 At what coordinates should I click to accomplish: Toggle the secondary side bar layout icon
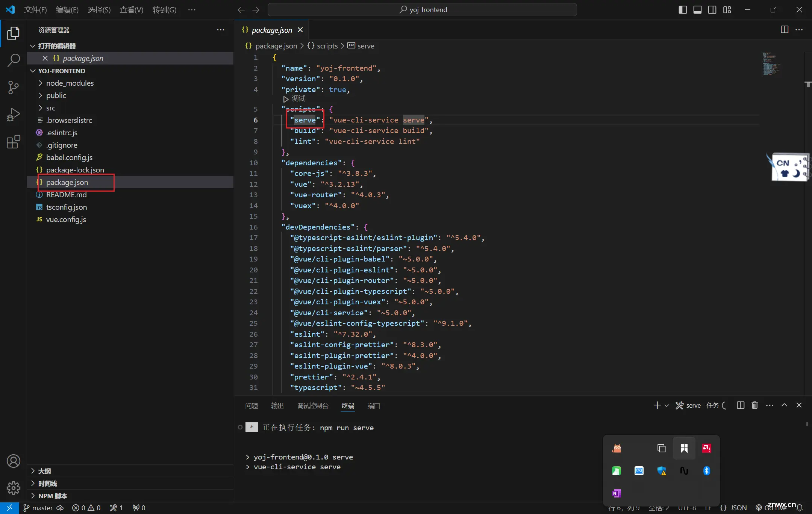712,10
